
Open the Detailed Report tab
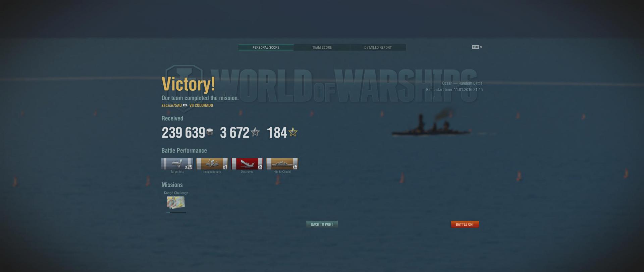coord(378,47)
